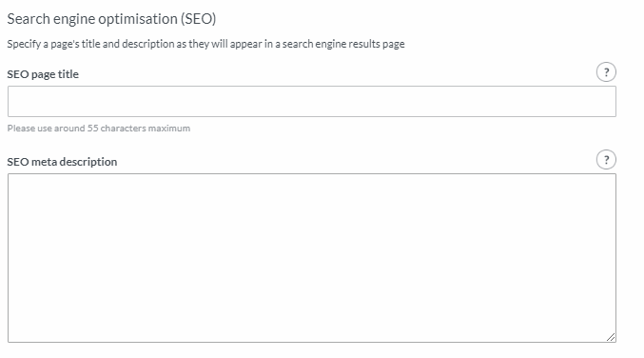Click the 'Search engine optimisation (SEO)' heading

pyautogui.click(x=111, y=19)
